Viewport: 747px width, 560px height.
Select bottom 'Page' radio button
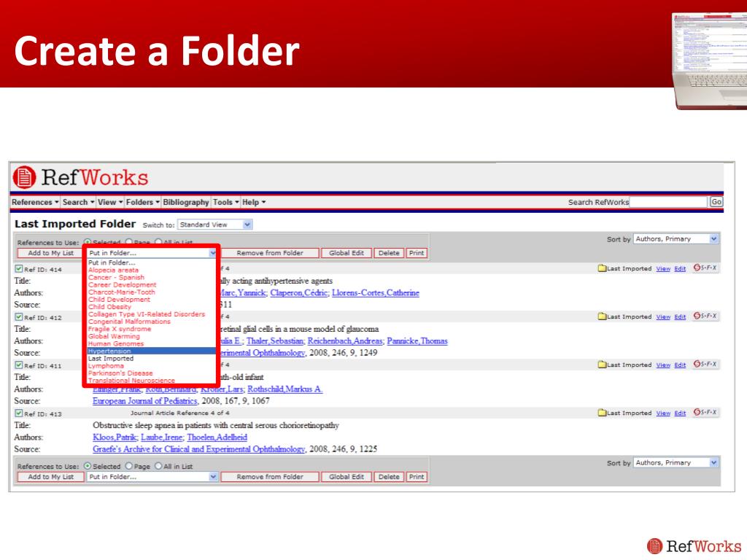[x=128, y=466]
